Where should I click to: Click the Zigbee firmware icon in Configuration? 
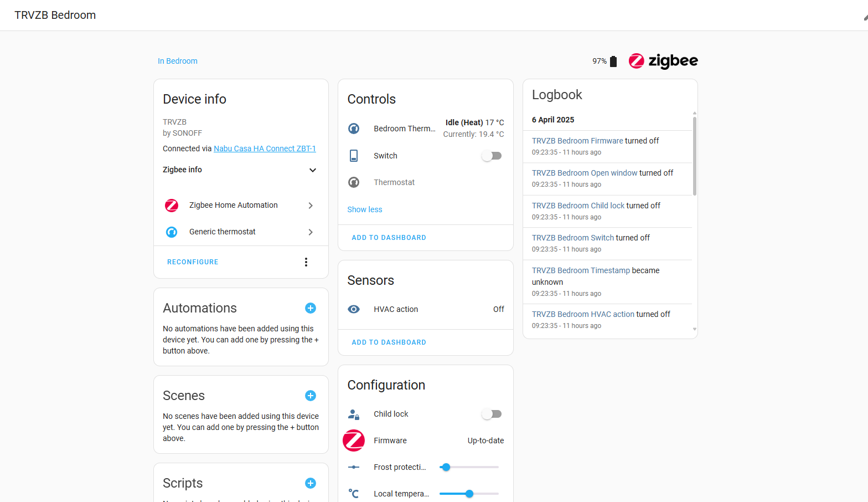[x=354, y=440]
